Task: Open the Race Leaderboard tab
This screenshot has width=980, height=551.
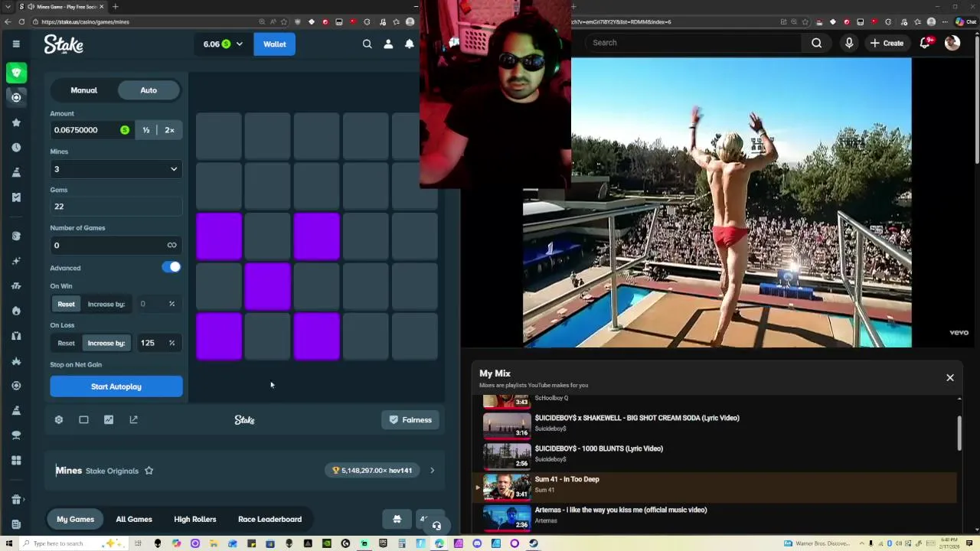Action: (269, 519)
